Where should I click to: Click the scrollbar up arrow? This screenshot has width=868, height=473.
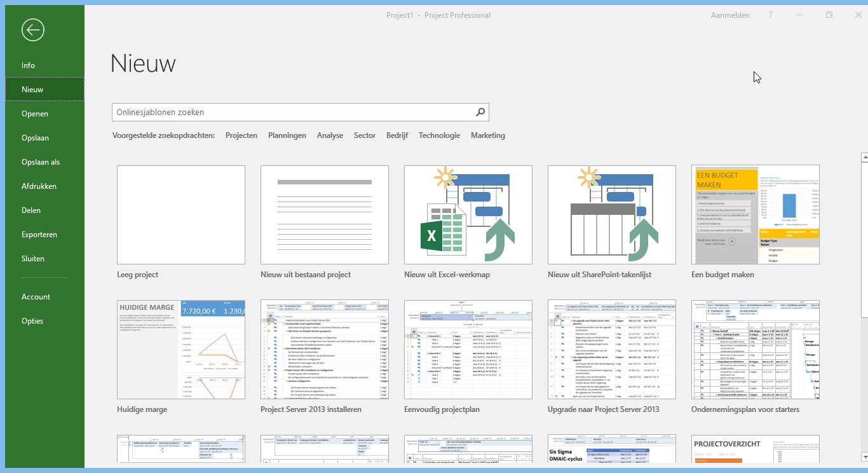864,156
